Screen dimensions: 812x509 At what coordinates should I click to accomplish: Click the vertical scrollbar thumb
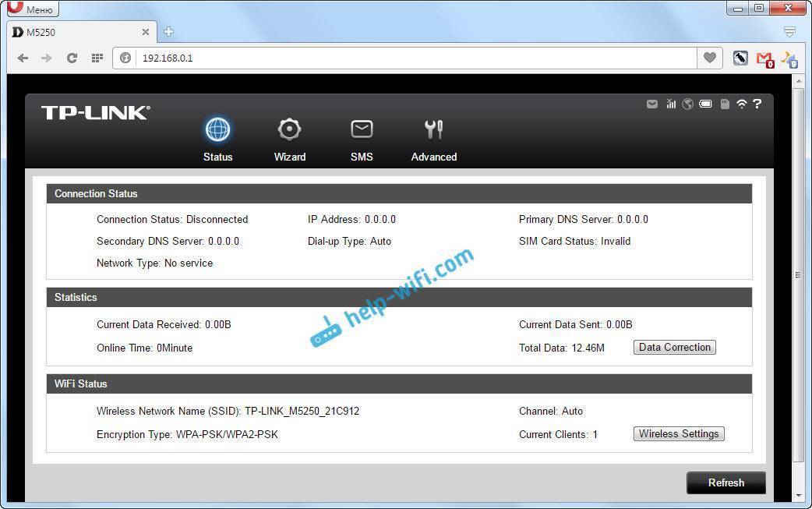[x=798, y=274]
